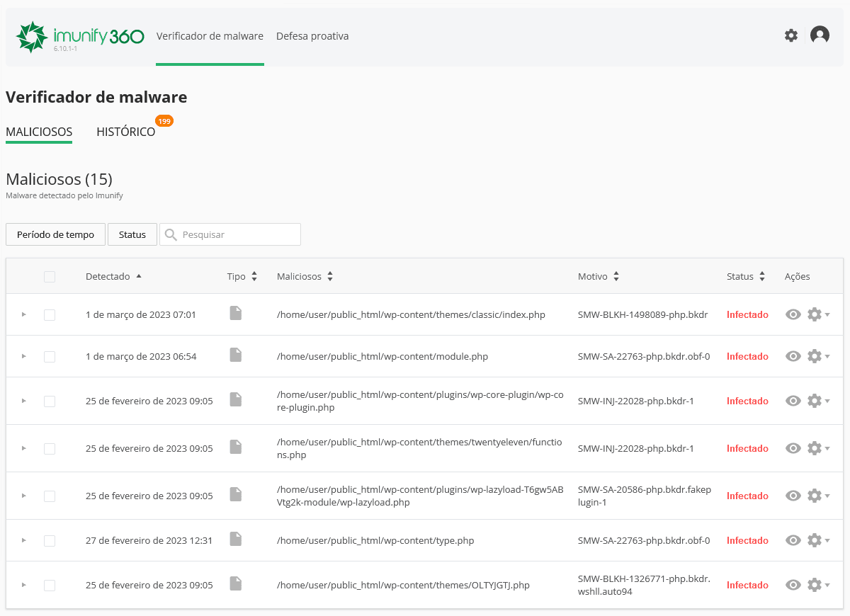The height and width of the screenshot is (616, 850).
Task: View module.php file with eye icon
Action: (x=793, y=356)
